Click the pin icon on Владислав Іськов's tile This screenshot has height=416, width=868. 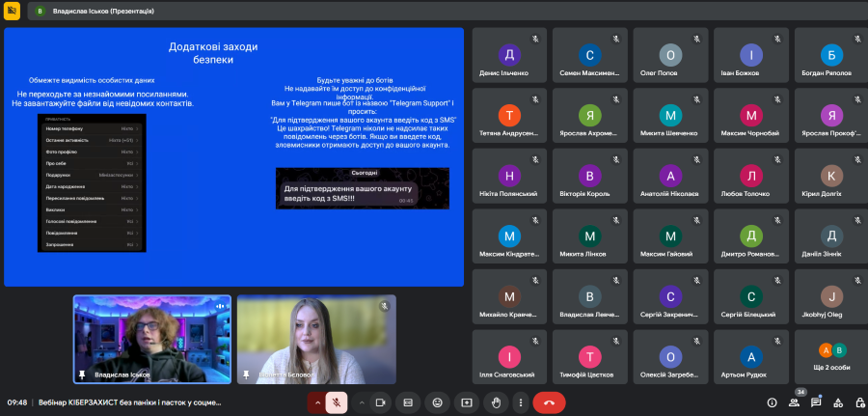point(83,375)
